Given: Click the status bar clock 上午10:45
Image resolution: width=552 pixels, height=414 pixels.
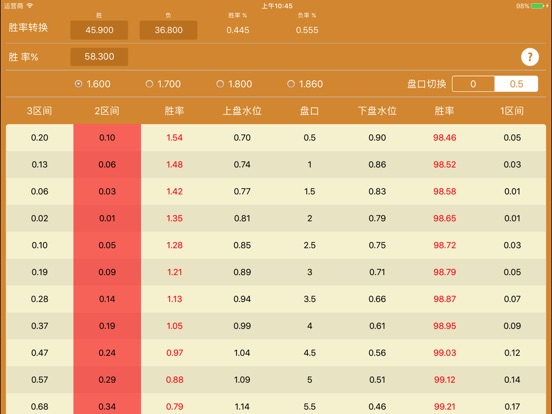Looking at the screenshot, I should coord(277,6).
